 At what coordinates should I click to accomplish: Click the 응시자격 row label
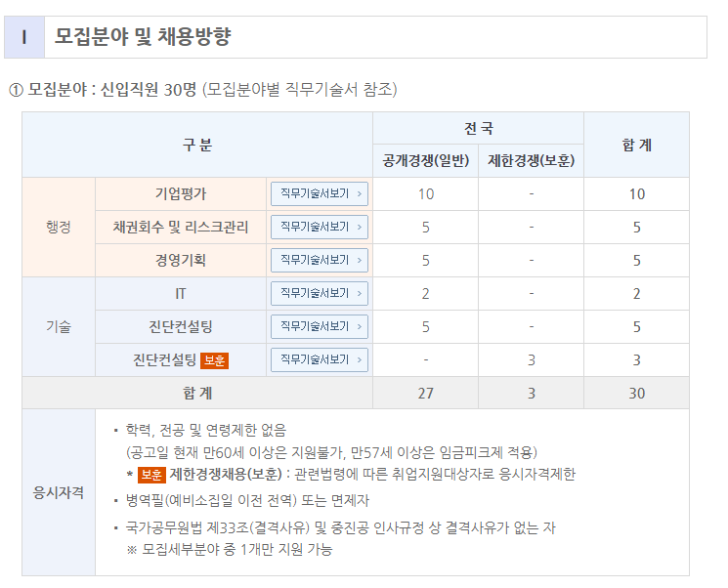59,491
